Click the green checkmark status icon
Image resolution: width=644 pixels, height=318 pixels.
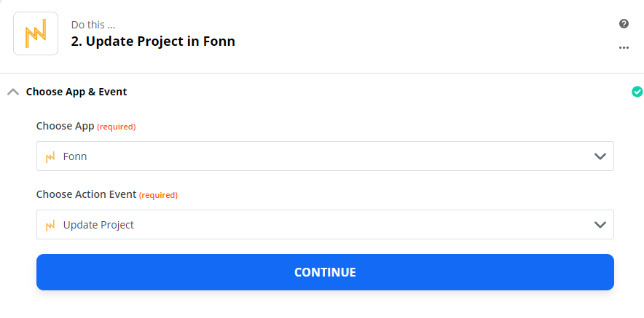click(x=637, y=92)
